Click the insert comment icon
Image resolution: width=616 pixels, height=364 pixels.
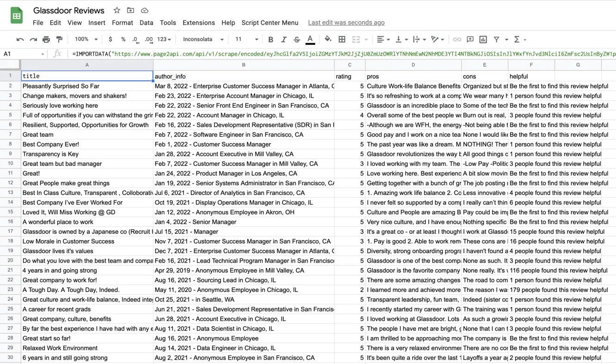470,39
